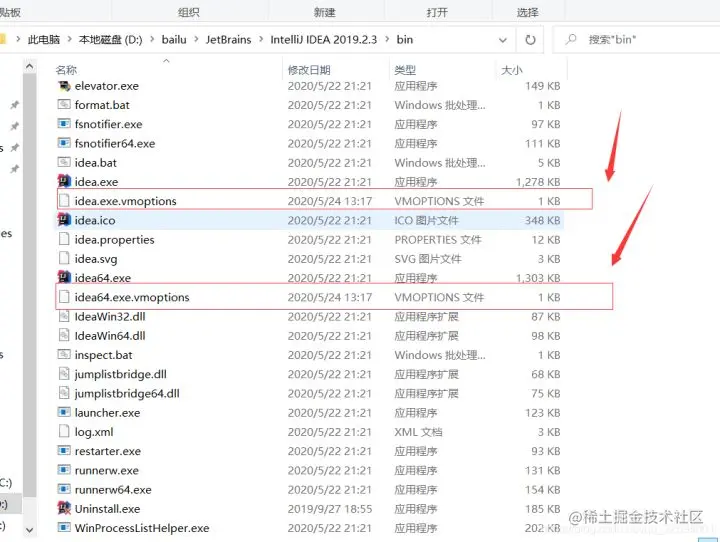Image resolution: width=720 pixels, height=542 pixels.
Task: Click the 1,278 KB size of idea.exe
Action: tap(538, 182)
